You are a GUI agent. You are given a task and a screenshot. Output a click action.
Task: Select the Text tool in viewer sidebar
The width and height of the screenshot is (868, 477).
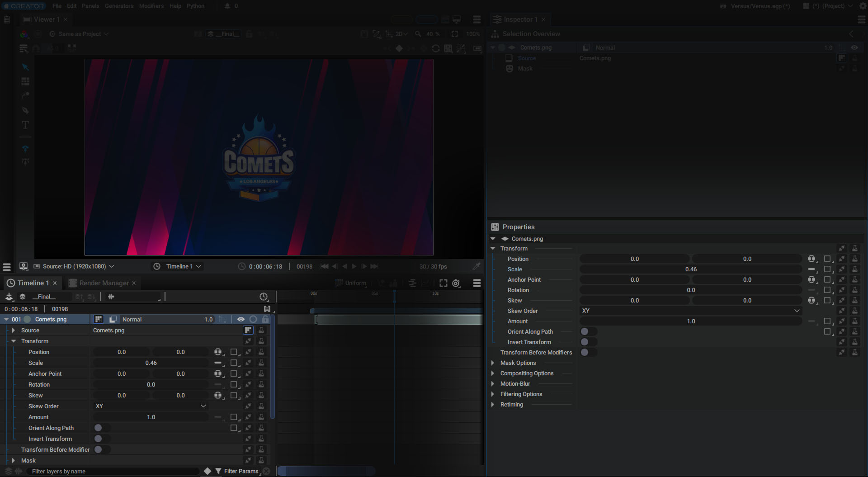[25, 125]
